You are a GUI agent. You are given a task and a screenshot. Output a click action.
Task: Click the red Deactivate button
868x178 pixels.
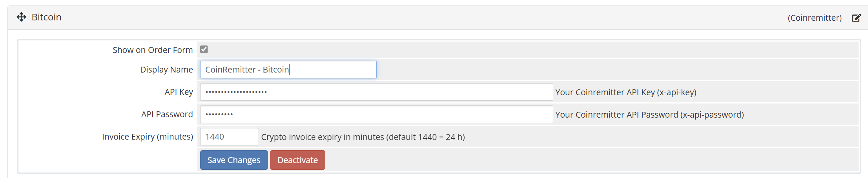[x=297, y=160]
